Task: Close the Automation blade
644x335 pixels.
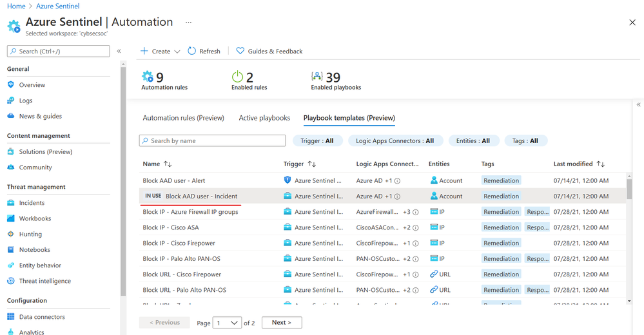Action: click(632, 23)
